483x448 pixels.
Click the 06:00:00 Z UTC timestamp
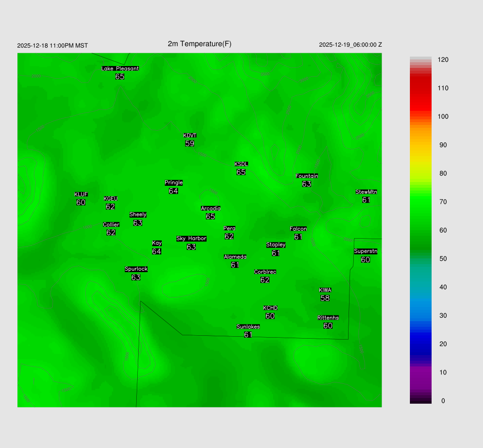coord(350,45)
